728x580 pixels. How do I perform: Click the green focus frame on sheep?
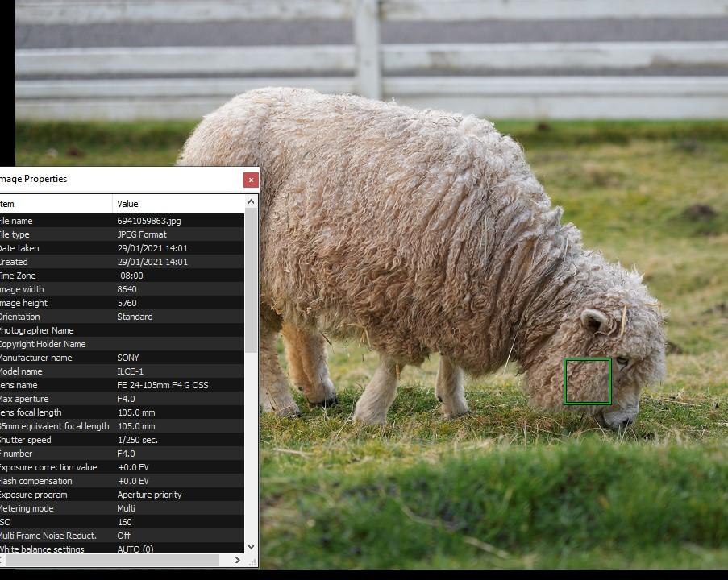coord(588,381)
